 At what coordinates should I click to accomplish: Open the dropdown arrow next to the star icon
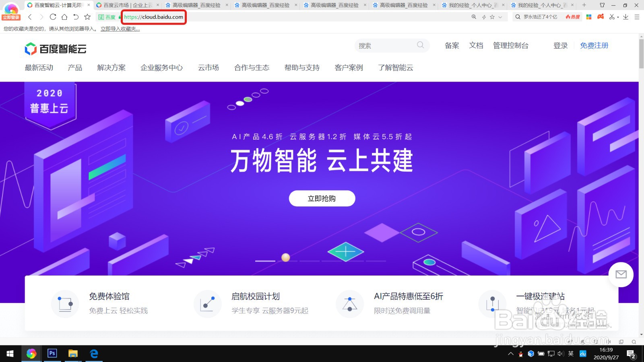(x=500, y=17)
